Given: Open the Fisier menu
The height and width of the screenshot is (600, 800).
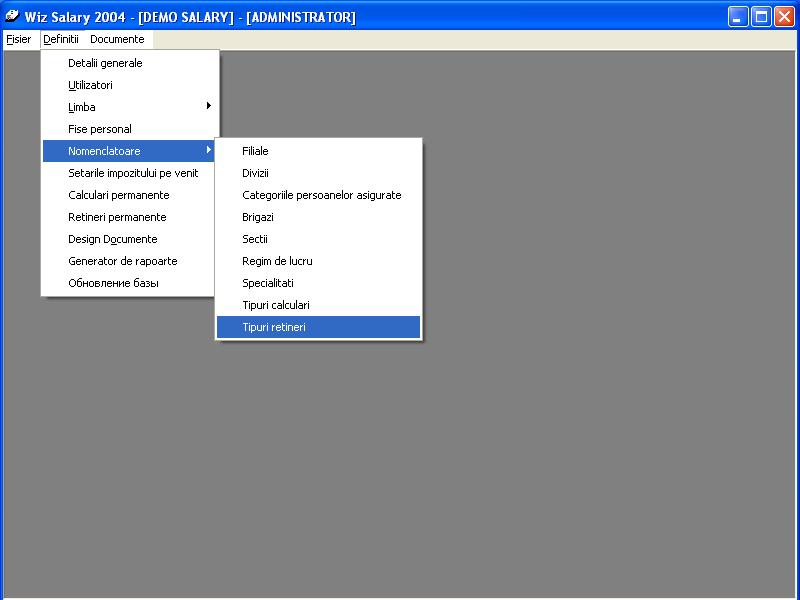Looking at the screenshot, I should [18, 40].
